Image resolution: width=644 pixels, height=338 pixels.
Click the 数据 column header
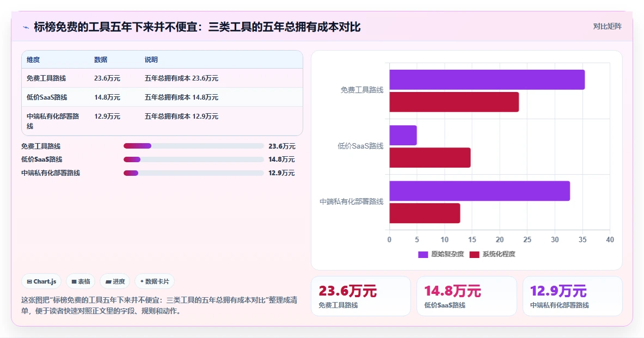coord(101,59)
